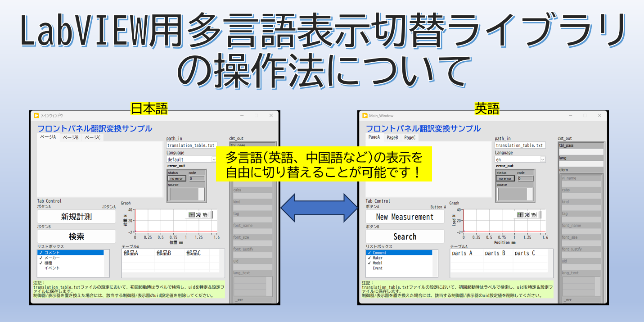Toggle the コメント item in the listbox
The width and height of the screenshot is (644, 322).
52,253
